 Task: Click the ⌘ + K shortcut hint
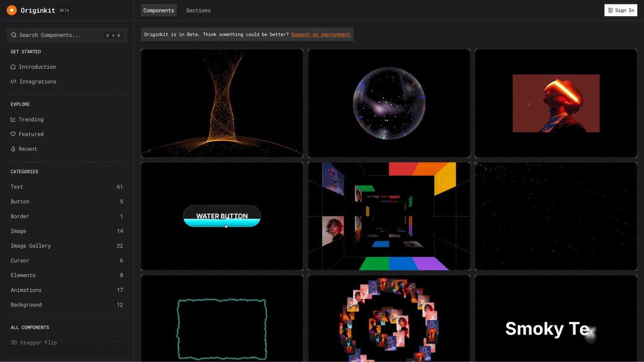(x=113, y=35)
